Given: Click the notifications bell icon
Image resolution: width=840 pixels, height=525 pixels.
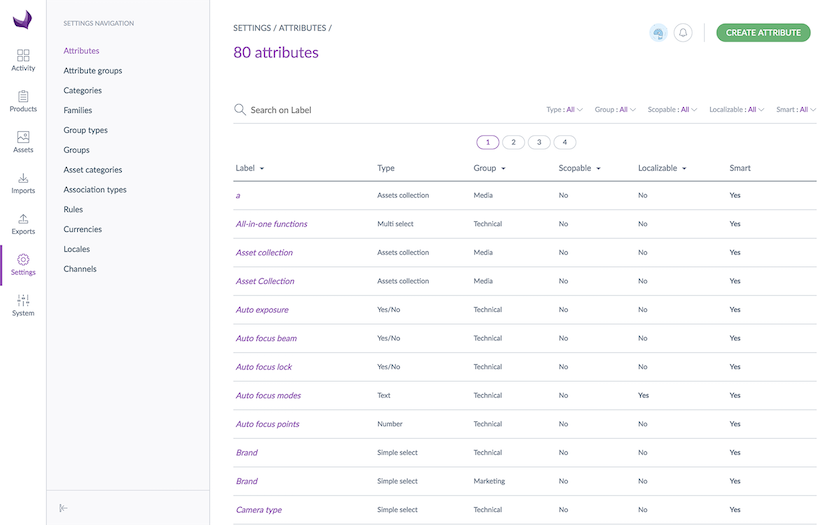Looking at the screenshot, I should point(683,33).
